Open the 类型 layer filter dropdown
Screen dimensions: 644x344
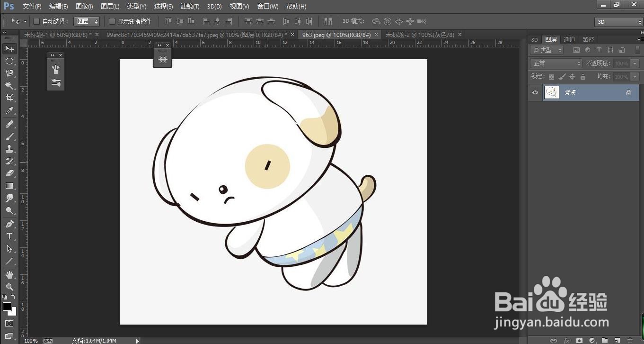pyautogui.click(x=547, y=50)
